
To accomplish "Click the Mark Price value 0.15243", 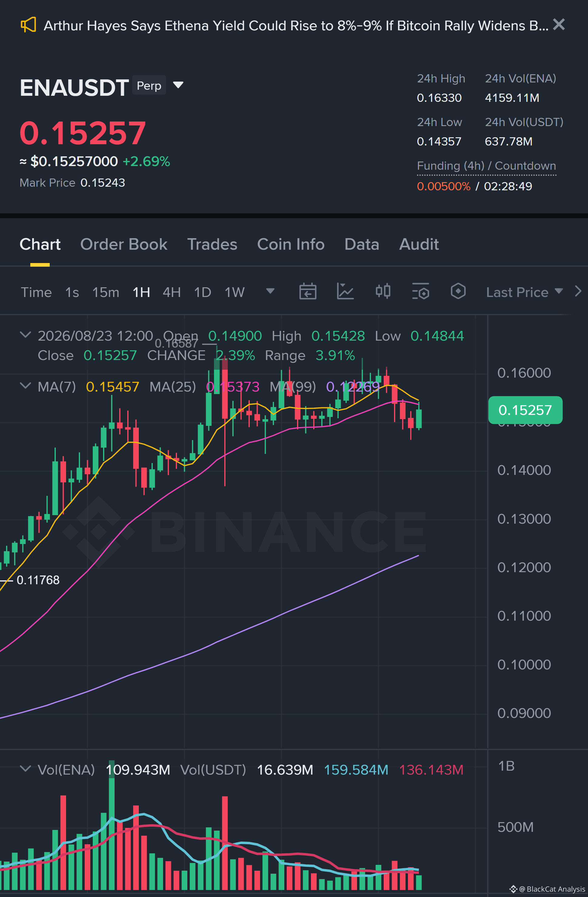I will [102, 183].
